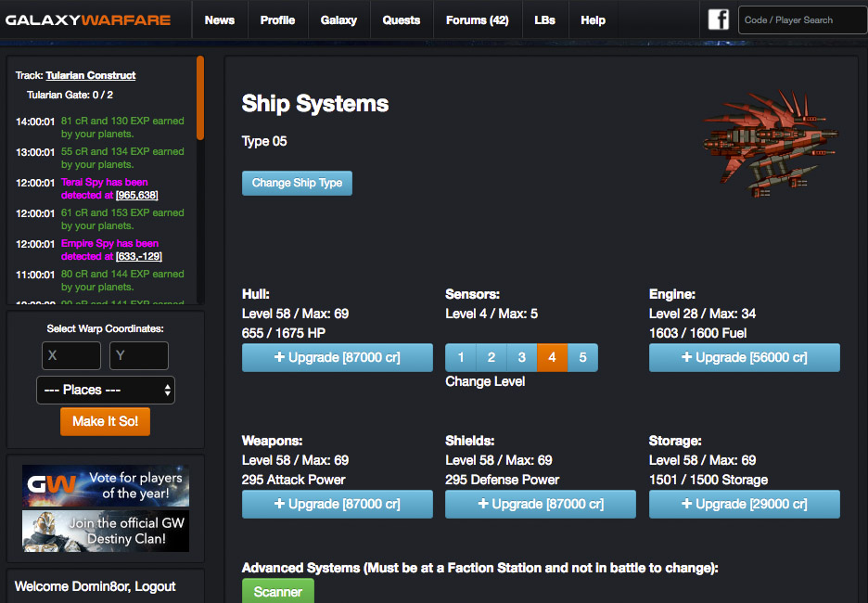Upgrade the Engine for 56000 cr
Screen dimensions: 868x603
pyautogui.click(x=745, y=357)
